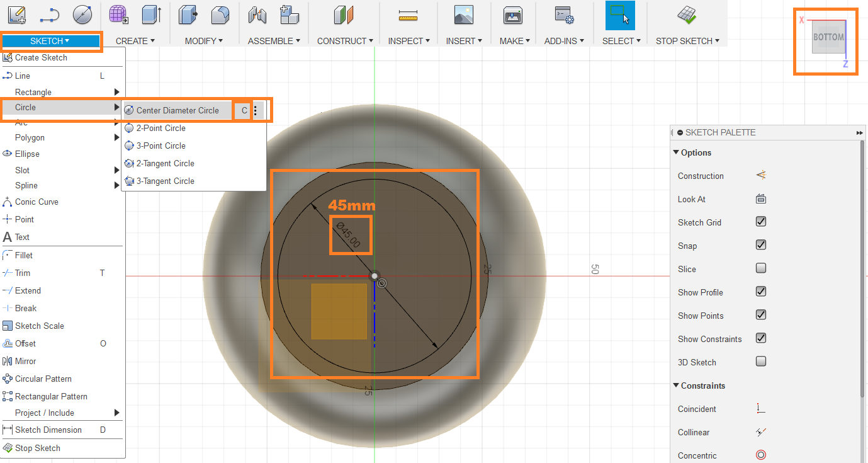Viewport: 868px width, 463px height.
Task: Collapse the Constraints section in Sketch Palette
Action: pos(699,386)
